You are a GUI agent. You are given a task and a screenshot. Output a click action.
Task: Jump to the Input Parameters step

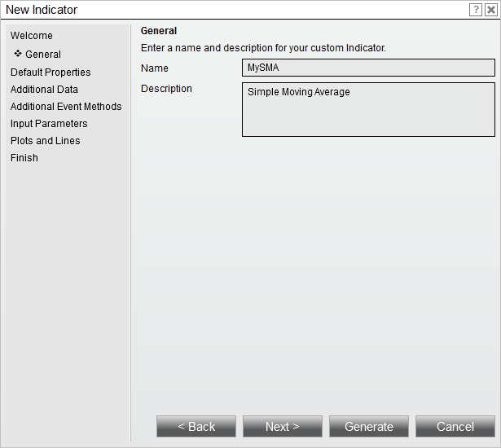[49, 124]
